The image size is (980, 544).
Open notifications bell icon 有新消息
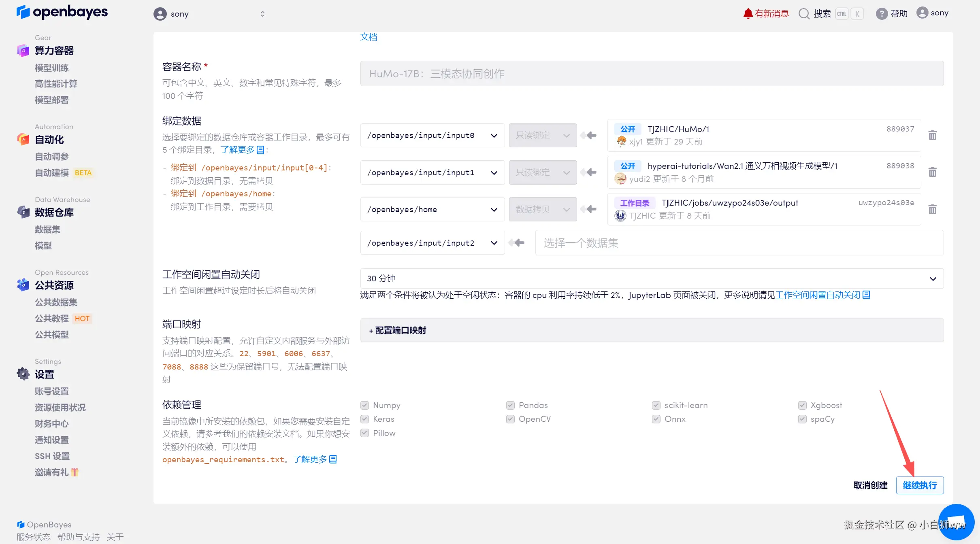[748, 13]
